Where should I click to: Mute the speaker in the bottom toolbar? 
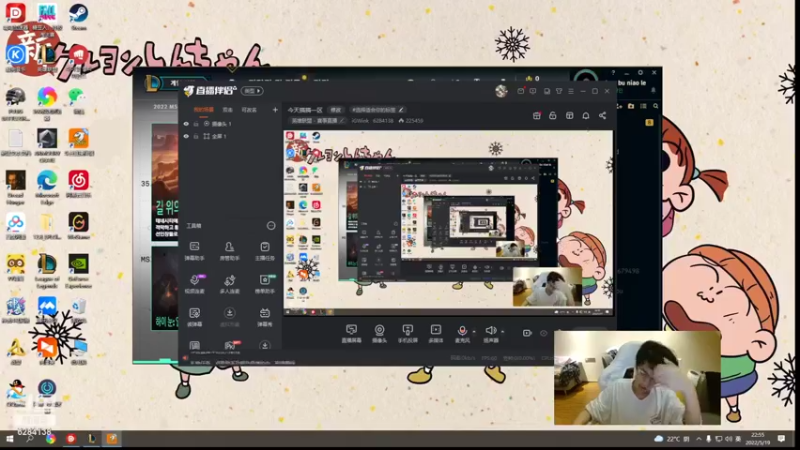(x=490, y=331)
